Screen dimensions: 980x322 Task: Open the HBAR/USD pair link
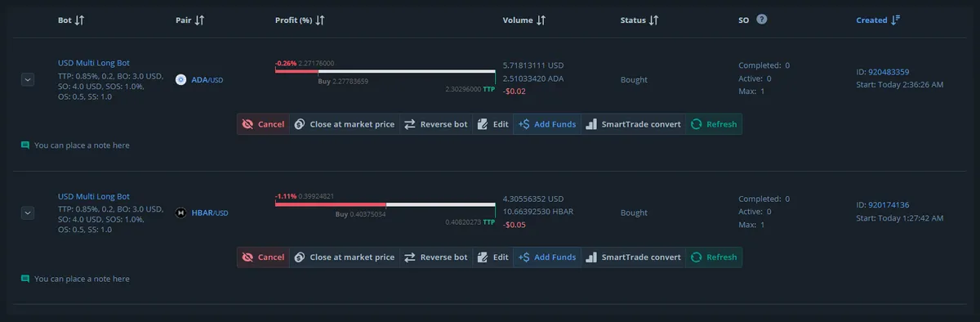click(x=210, y=213)
